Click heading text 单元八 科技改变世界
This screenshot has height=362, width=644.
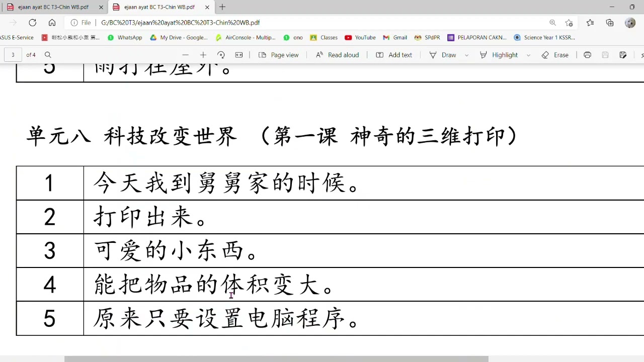131,136
